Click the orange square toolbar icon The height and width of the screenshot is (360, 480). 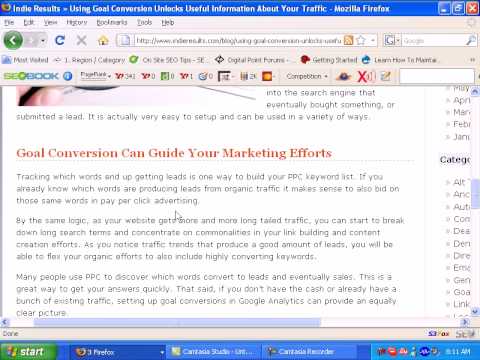(267, 76)
